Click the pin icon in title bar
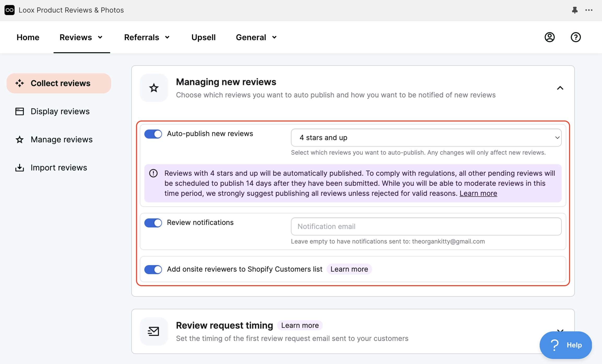 point(575,10)
